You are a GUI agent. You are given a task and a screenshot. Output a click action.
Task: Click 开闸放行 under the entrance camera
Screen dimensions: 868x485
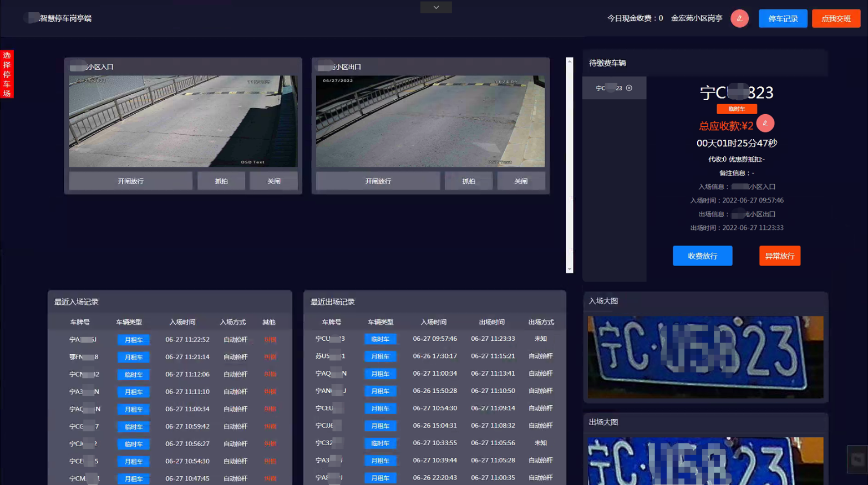pyautogui.click(x=130, y=181)
